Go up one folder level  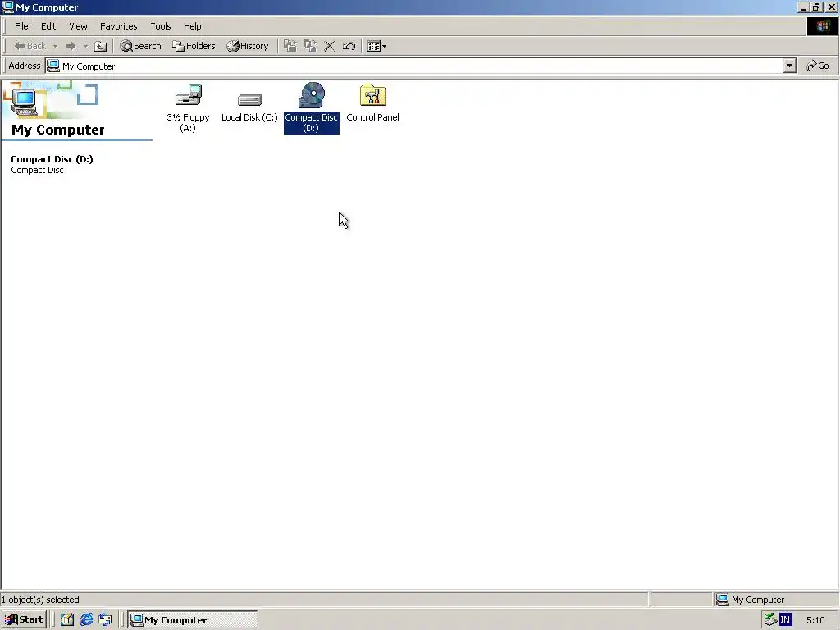(x=101, y=46)
